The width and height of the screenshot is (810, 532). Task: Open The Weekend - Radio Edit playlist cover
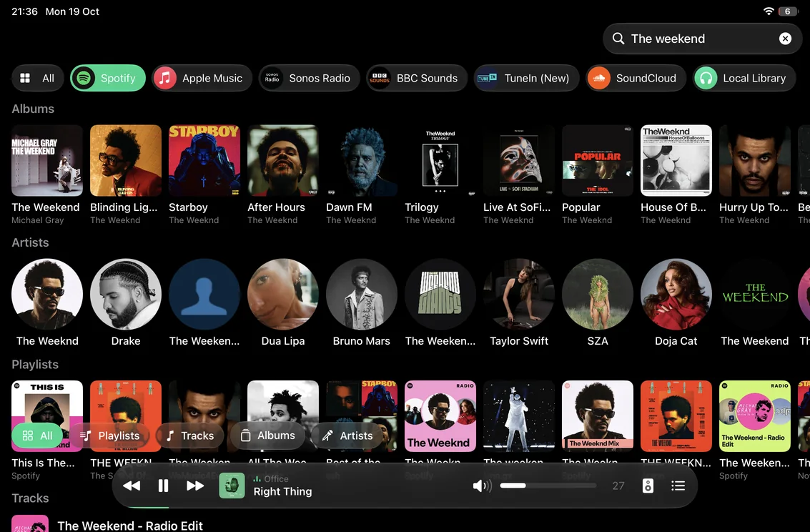click(755, 416)
